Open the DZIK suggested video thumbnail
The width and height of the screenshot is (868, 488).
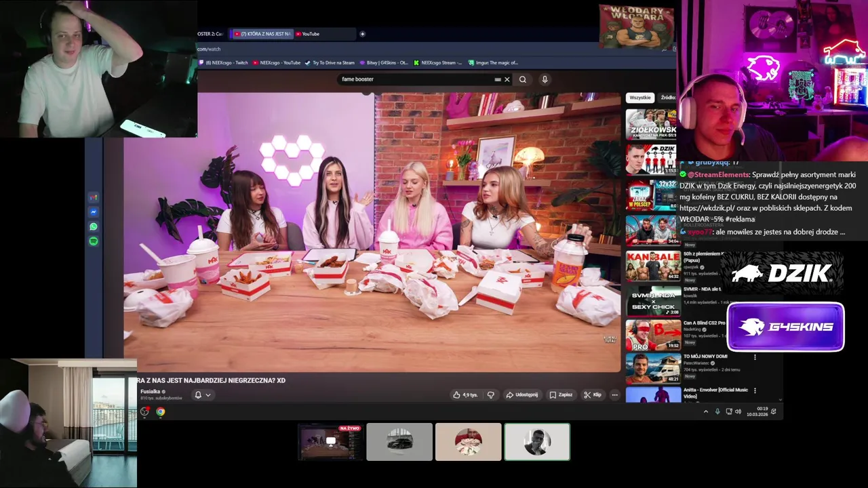(x=651, y=159)
